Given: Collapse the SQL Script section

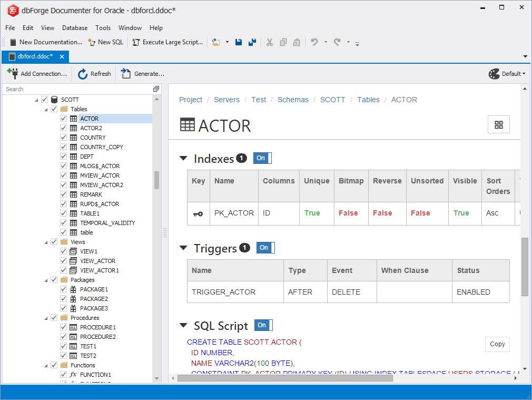Looking at the screenshot, I should pyautogui.click(x=183, y=325).
